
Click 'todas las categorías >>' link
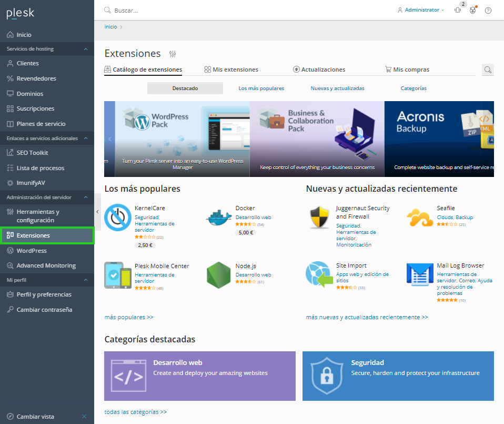136,412
